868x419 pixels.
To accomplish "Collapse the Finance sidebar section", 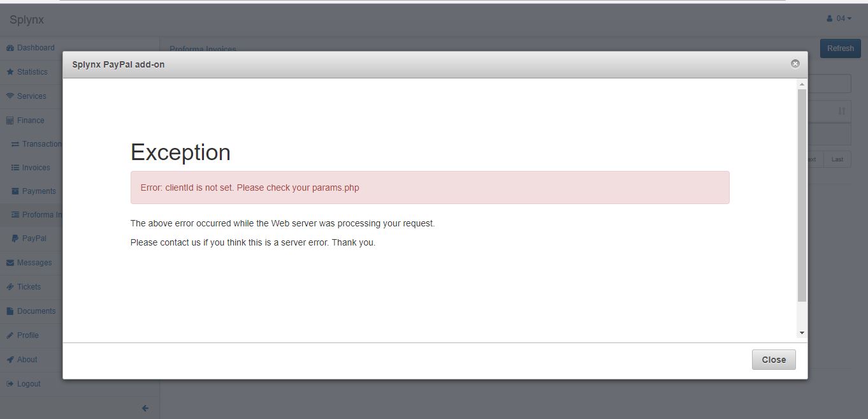I will [x=31, y=121].
